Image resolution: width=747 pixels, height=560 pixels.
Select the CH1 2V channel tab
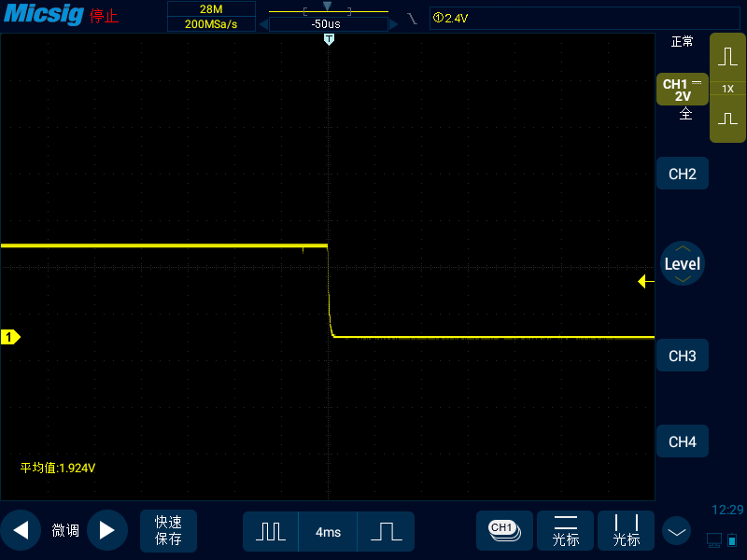tap(683, 90)
